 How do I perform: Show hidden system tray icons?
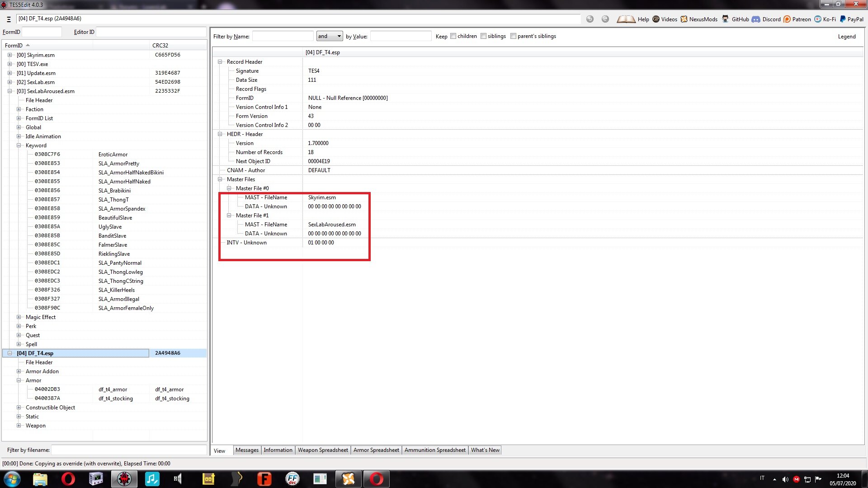click(x=774, y=479)
